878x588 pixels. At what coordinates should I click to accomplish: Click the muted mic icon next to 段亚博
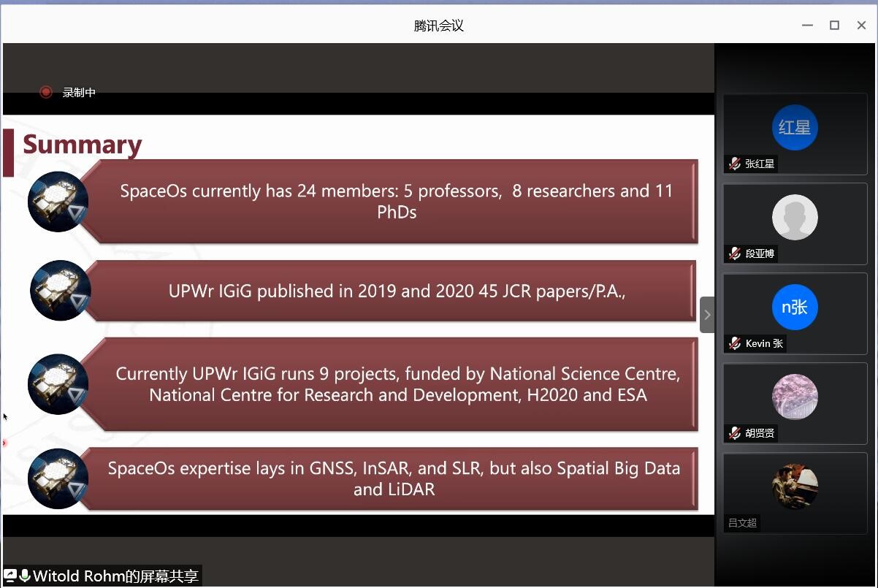point(735,254)
